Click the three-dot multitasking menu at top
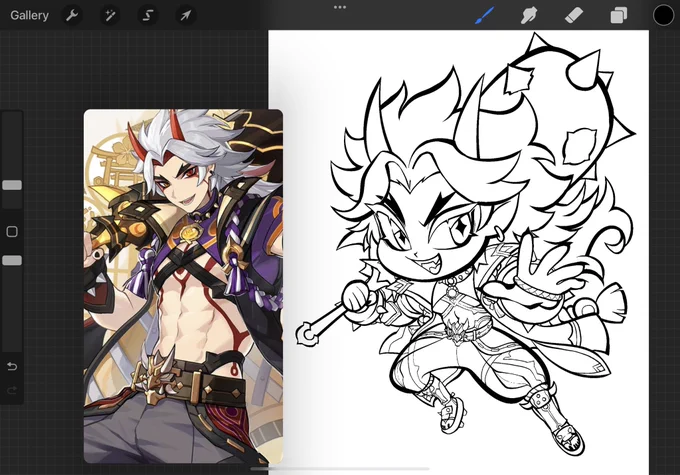The width and height of the screenshot is (680, 475). 340,7
